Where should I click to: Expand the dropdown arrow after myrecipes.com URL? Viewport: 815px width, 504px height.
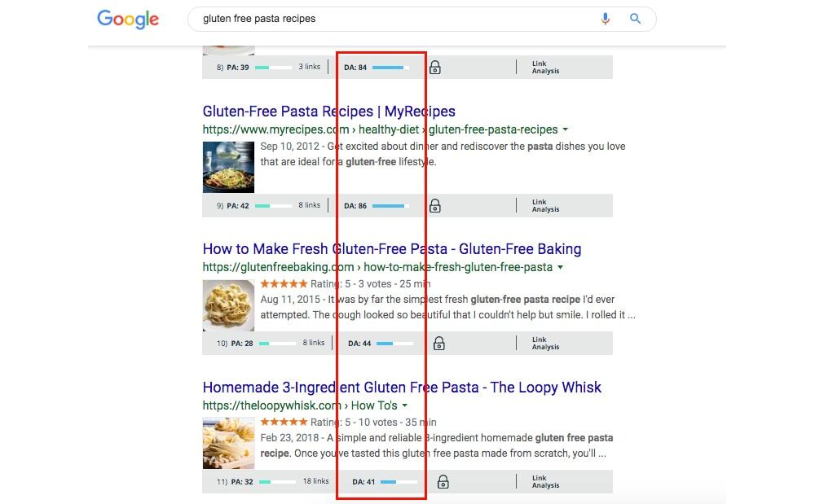pos(566,129)
